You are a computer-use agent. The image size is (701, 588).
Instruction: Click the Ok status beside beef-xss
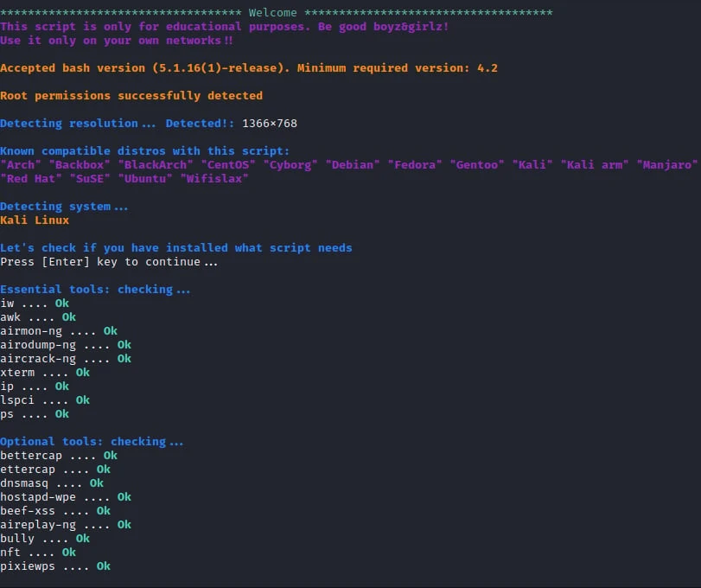click(104, 511)
